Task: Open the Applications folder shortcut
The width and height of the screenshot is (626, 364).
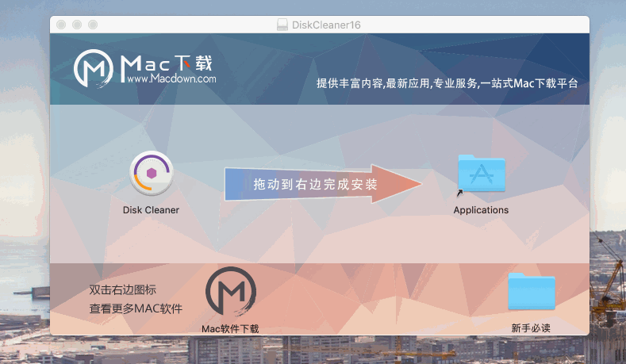Action: point(481,174)
